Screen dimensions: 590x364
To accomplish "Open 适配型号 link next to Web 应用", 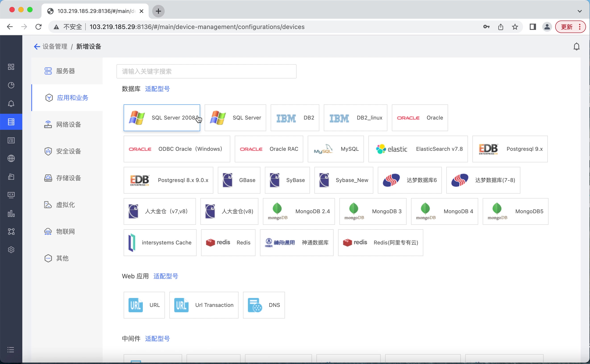I will tap(166, 276).
